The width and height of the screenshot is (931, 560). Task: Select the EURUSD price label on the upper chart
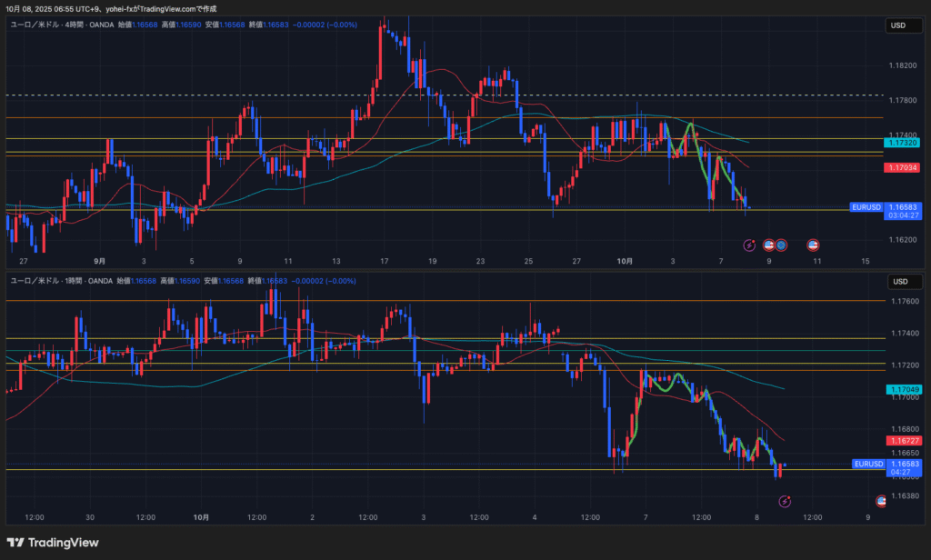pos(866,207)
